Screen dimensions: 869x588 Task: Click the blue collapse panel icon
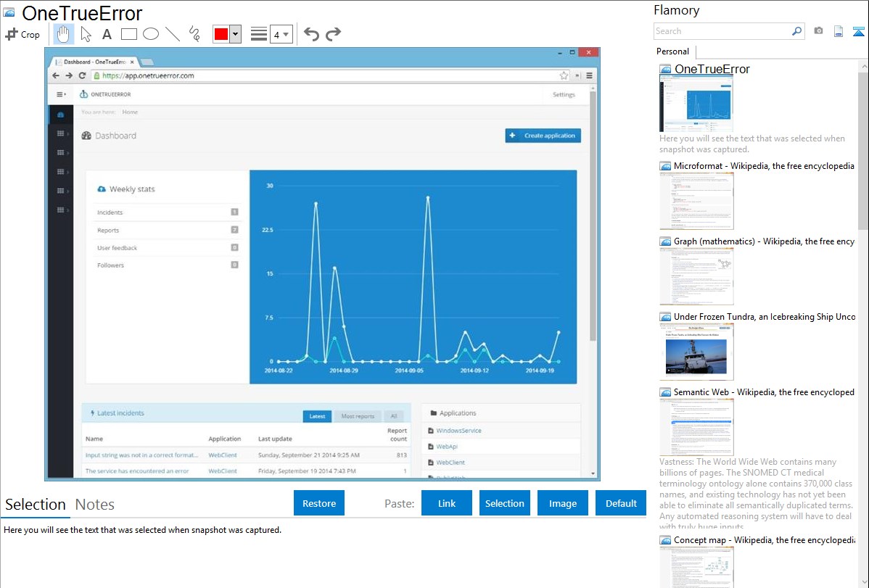point(858,32)
